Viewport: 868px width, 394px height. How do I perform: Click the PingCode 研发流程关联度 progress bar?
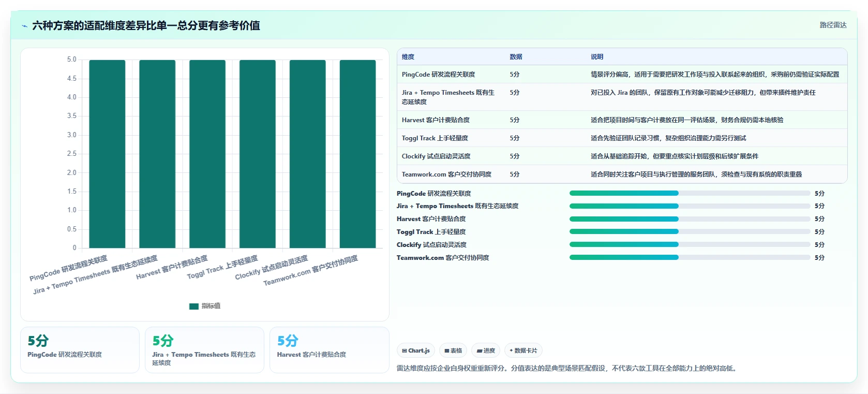[x=690, y=193]
